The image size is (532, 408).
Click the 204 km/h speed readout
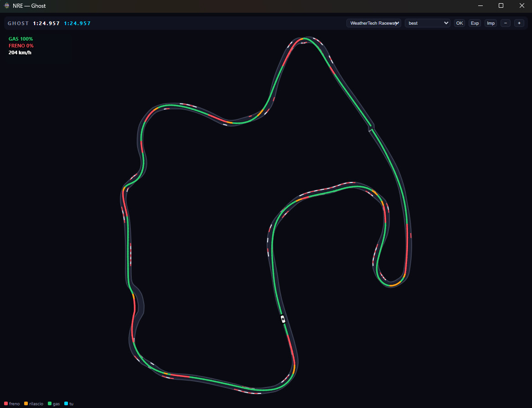tap(20, 52)
